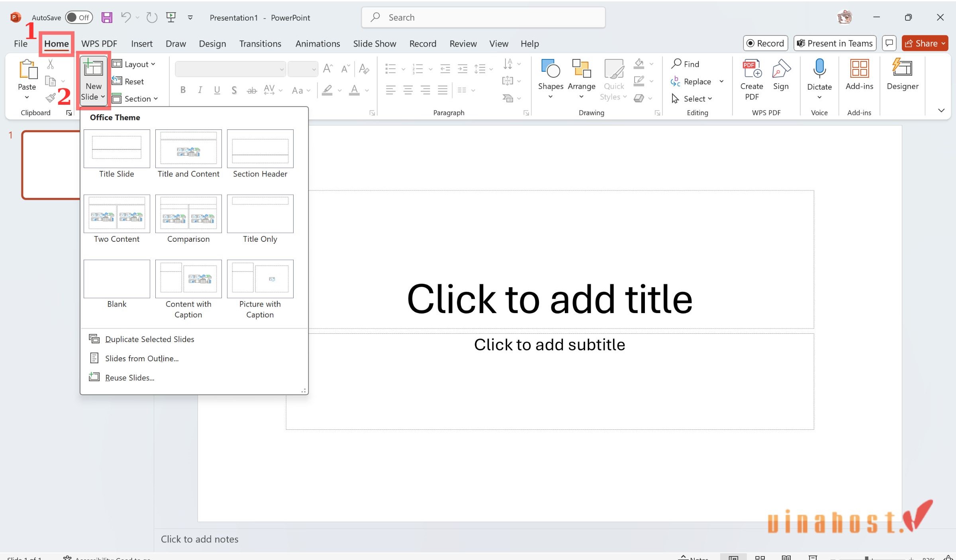The image size is (956, 560).
Task: Open the Add-ins icon
Action: [859, 75]
